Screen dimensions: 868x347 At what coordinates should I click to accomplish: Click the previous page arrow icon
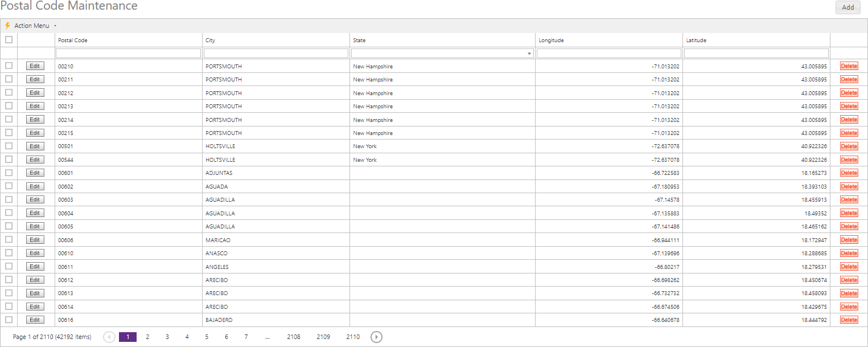[x=109, y=337]
